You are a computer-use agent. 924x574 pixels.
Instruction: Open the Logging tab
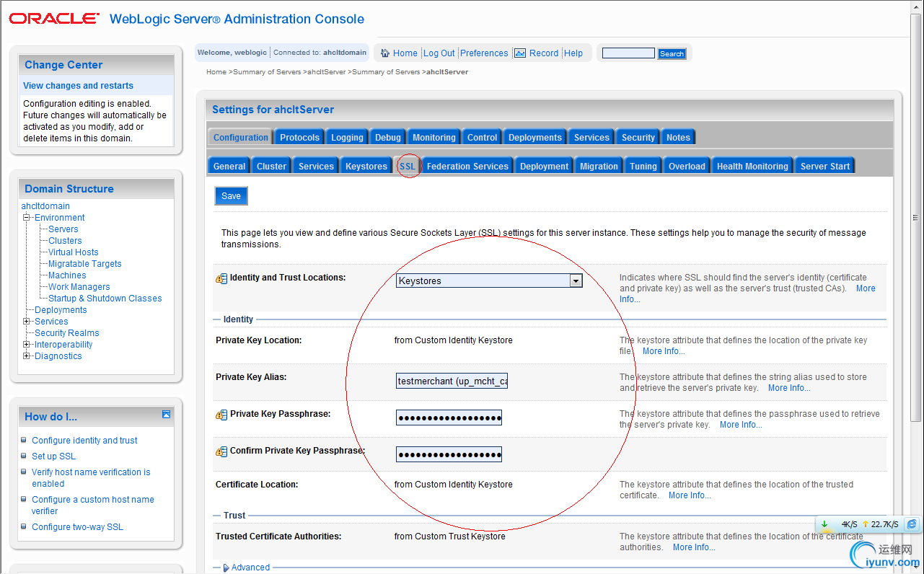point(347,138)
